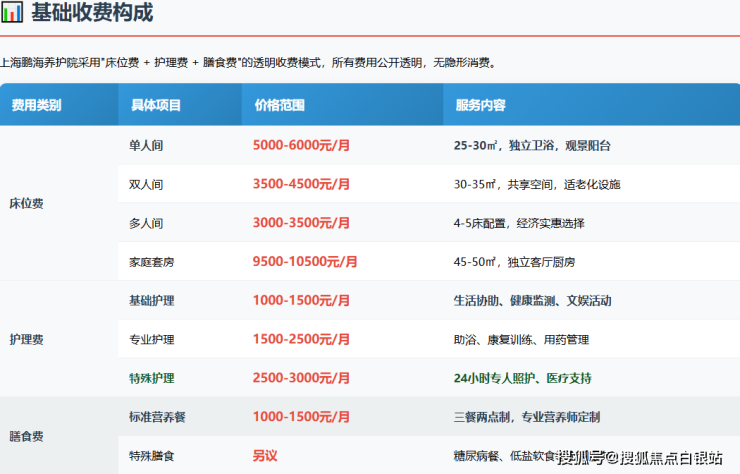Select the 双人间 row item
This screenshot has width=740, height=474.
146,184
